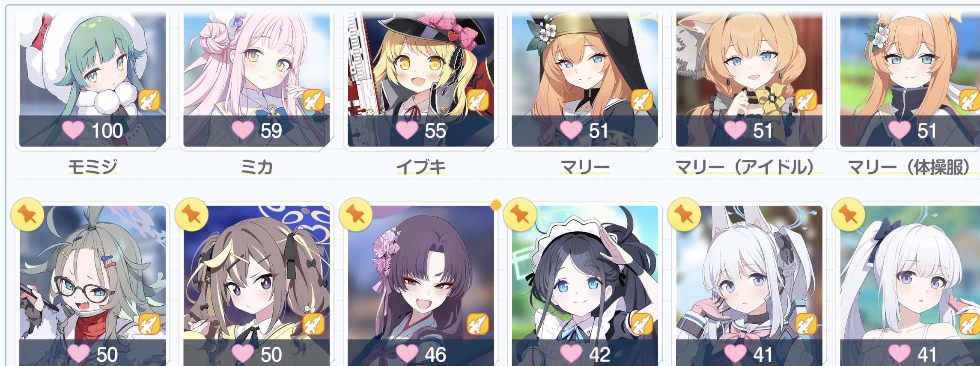Click the pin icon on the bunny-eared white-haired character
Viewport: 980px width, 366px height.
click(684, 215)
